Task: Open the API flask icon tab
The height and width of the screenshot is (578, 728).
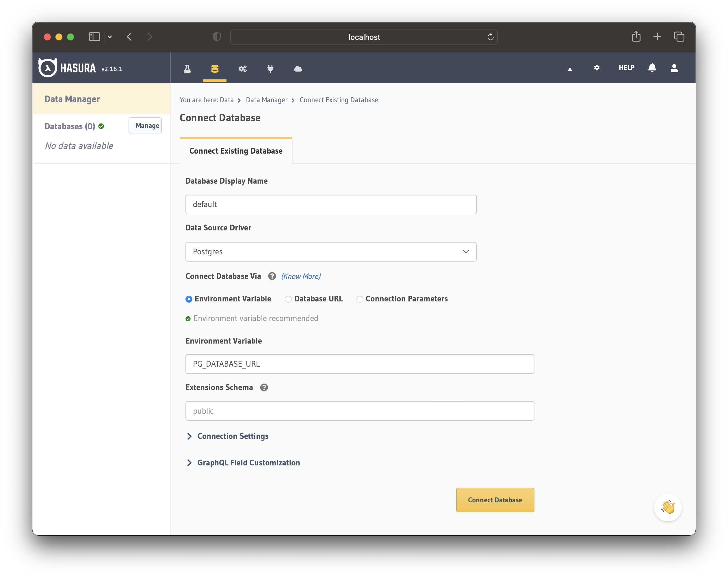Action: pyautogui.click(x=187, y=68)
